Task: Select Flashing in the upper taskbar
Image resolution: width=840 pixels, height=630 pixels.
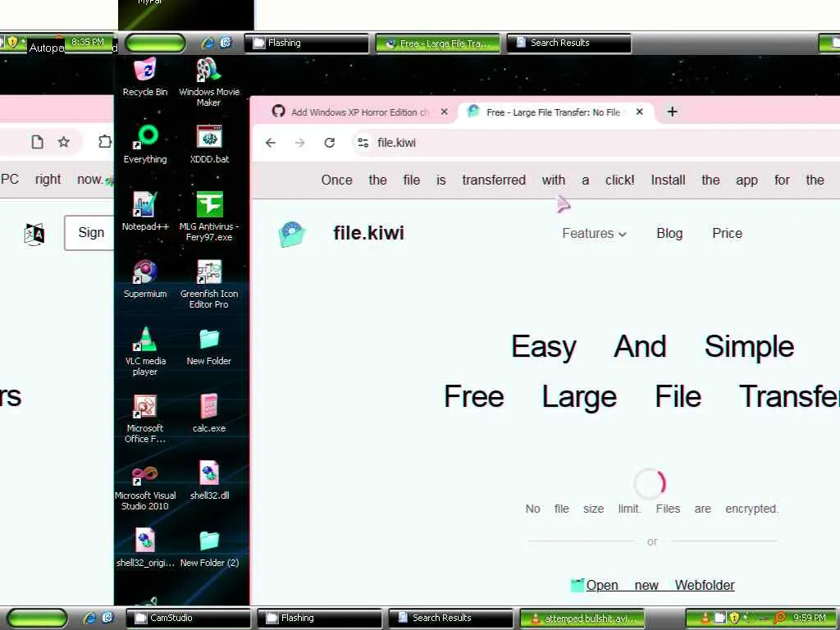Action: pos(307,43)
